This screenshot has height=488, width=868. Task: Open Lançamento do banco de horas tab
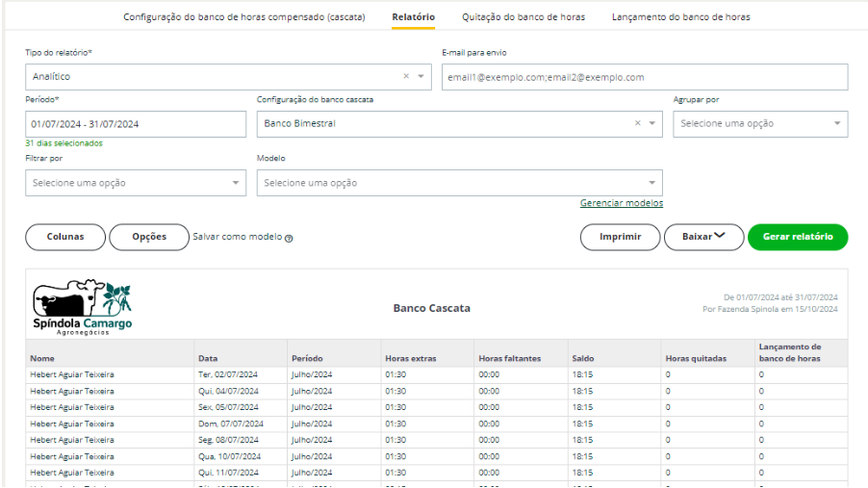(681, 17)
